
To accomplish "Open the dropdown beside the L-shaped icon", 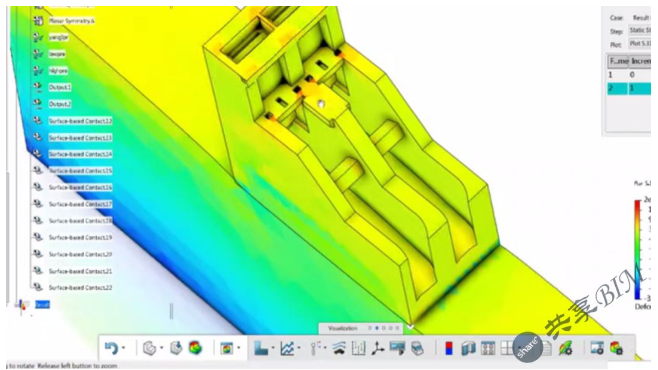I will [273, 348].
